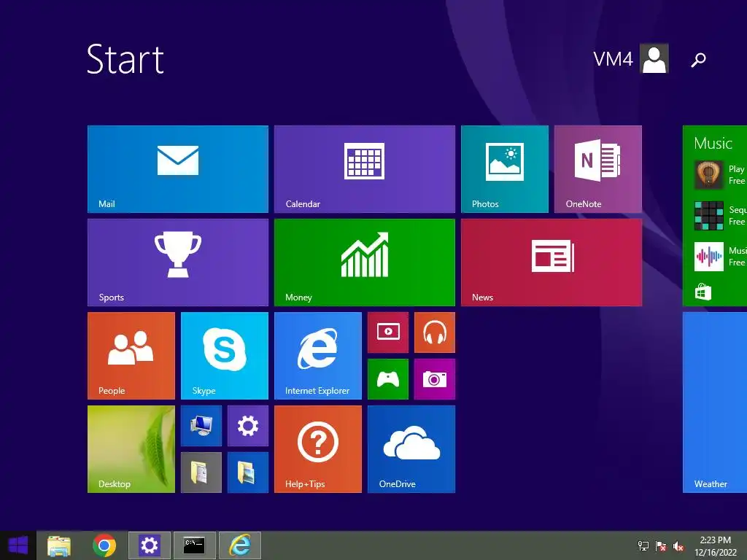Select the sound wave app in Music tile
The image size is (747, 560).
(x=709, y=257)
